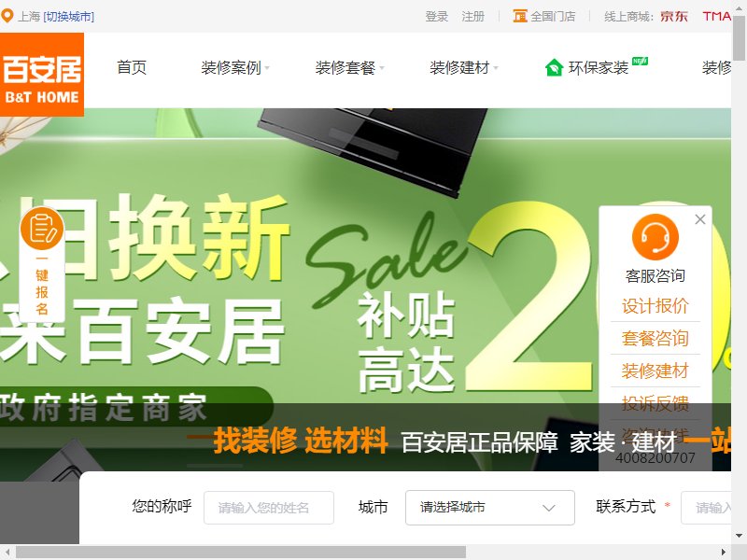747x560 pixels.
Task: Expand the 装修套餐 menu
Action: click(x=349, y=67)
